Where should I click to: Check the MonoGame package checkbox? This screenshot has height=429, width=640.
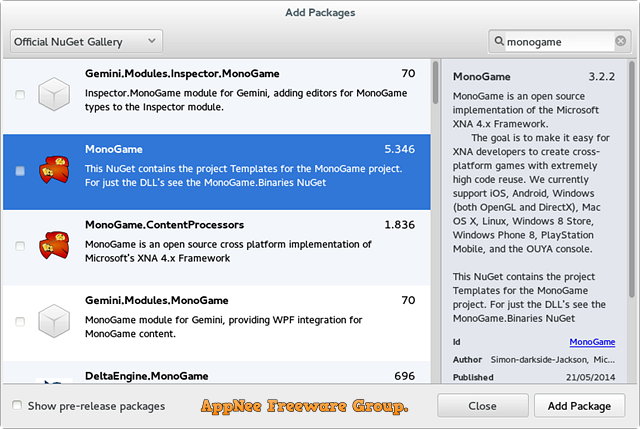(x=20, y=171)
